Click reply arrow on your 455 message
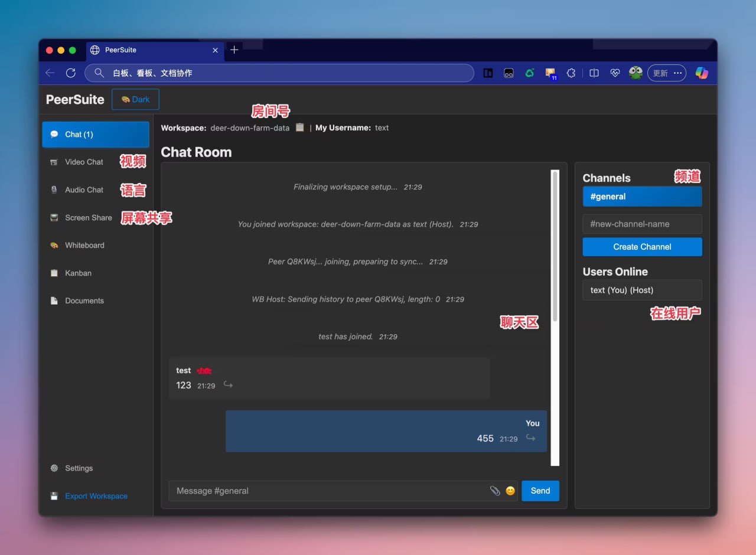 pyautogui.click(x=530, y=438)
